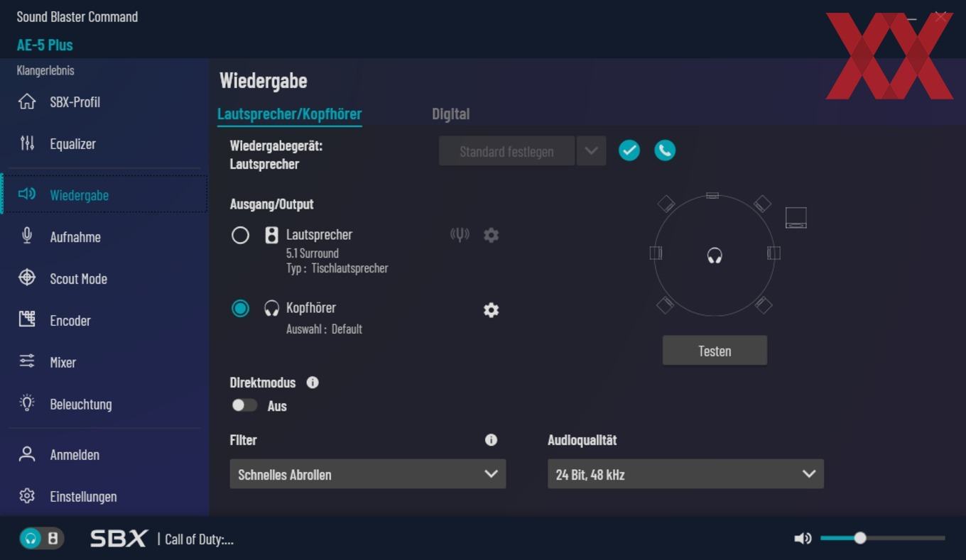Open Lautsprecher calibration microphone icon

[460, 234]
